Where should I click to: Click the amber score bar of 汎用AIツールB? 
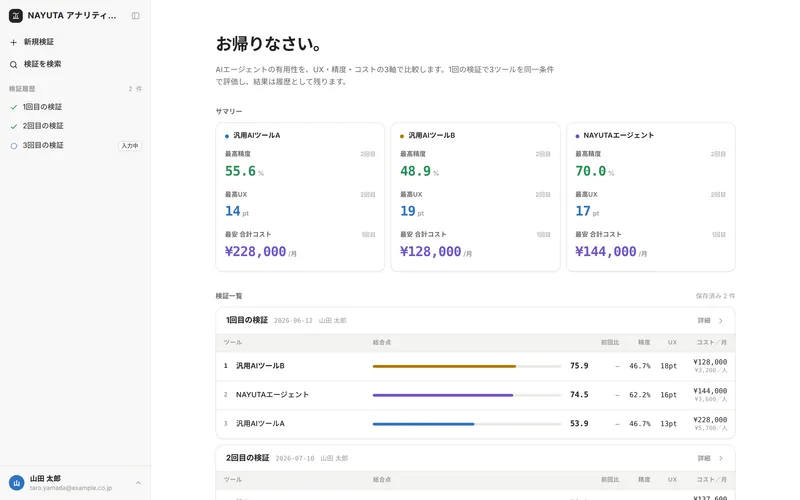point(444,366)
